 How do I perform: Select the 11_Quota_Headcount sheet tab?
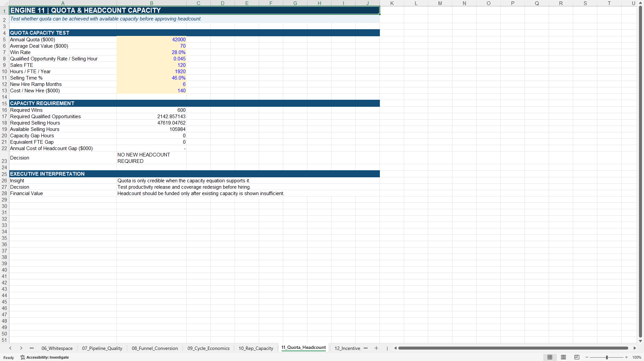click(x=303, y=348)
